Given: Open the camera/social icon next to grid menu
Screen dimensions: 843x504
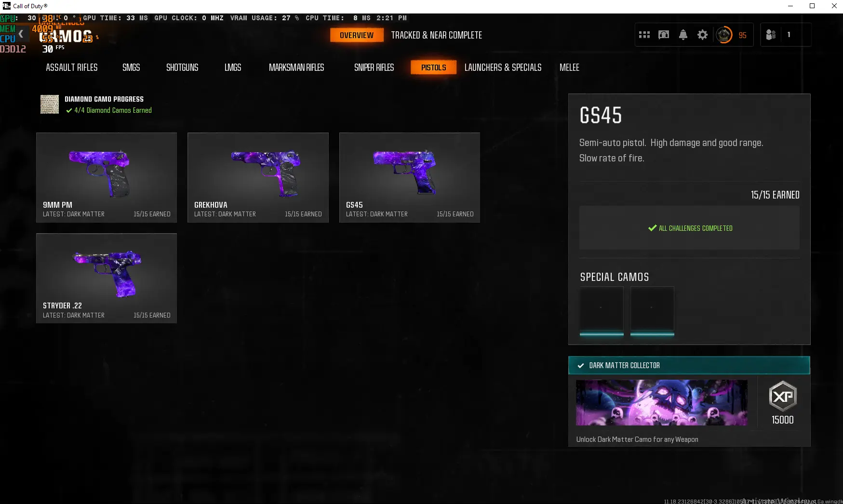Looking at the screenshot, I should pyautogui.click(x=664, y=35).
